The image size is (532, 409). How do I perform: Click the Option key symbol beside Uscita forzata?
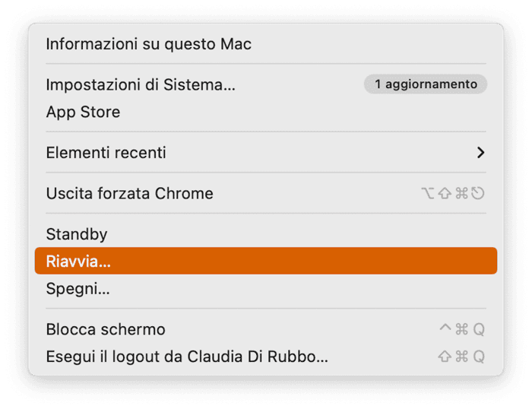tap(427, 193)
